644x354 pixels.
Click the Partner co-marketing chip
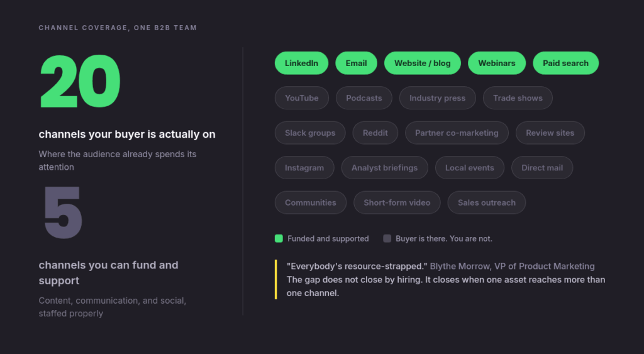[457, 133]
